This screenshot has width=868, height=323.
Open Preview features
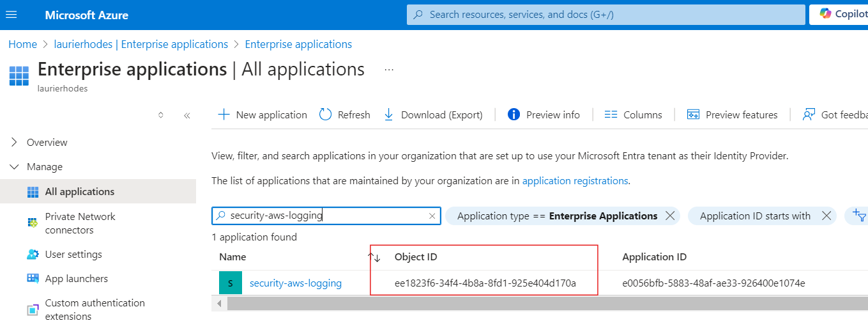[732, 114]
